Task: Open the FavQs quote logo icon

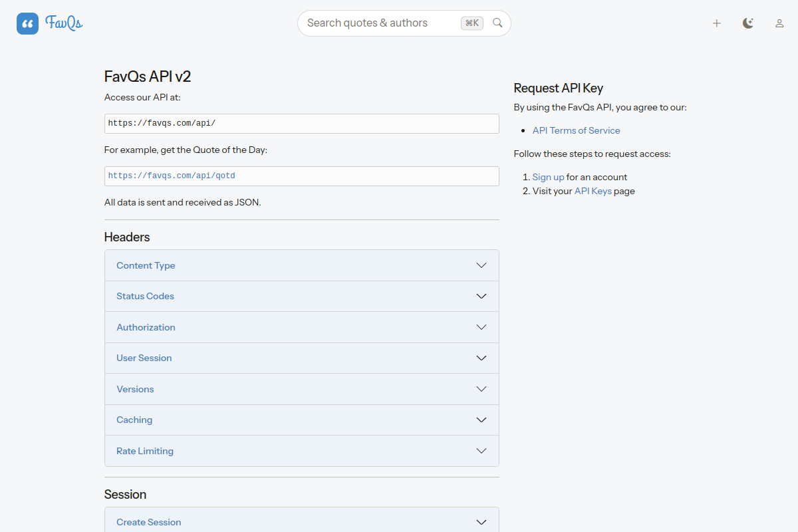Action: click(28, 24)
